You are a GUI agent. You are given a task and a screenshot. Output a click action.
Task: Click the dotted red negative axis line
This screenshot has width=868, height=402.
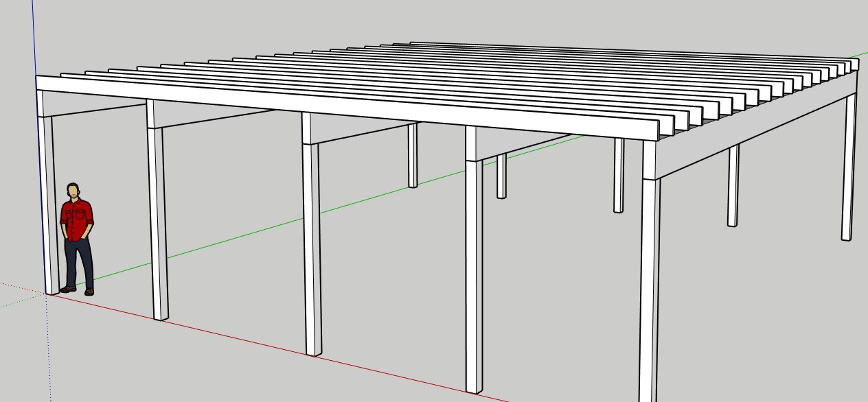coord(23,288)
